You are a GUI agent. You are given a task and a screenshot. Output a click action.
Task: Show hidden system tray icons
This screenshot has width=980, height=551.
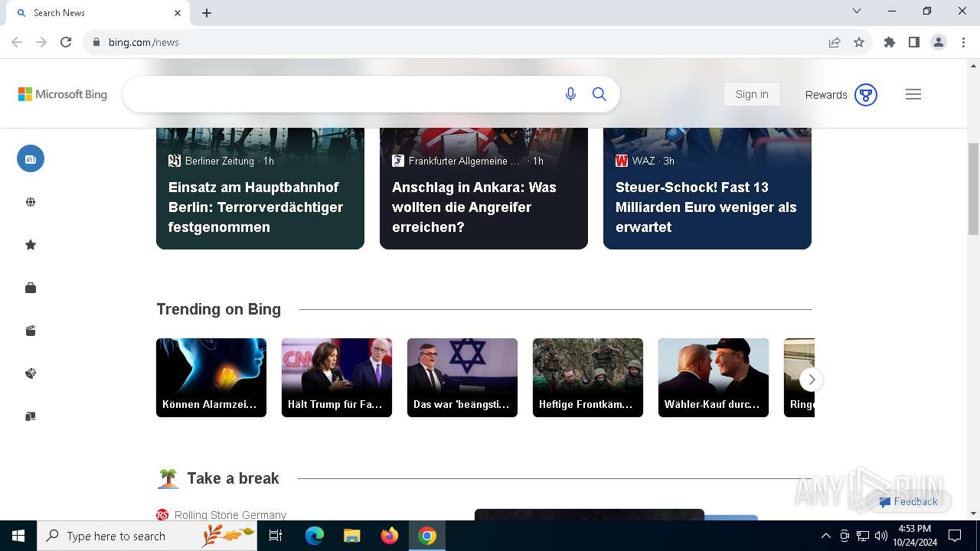click(x=825, y=536)
